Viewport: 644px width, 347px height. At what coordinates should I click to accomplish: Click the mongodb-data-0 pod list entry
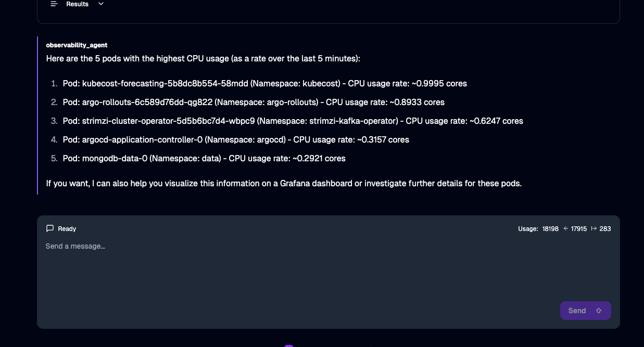pos(204,158)
